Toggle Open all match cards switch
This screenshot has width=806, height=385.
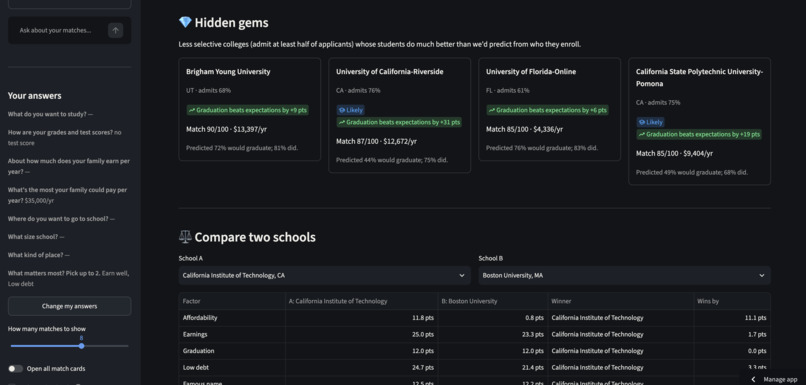(15, 369)
